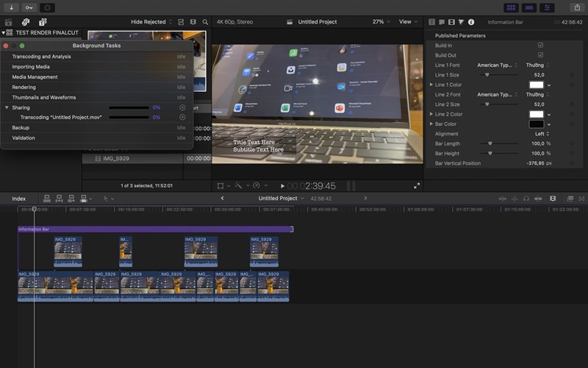
Task: Open the viewer zoom 27% dropdown
Action: pos(381,22)
